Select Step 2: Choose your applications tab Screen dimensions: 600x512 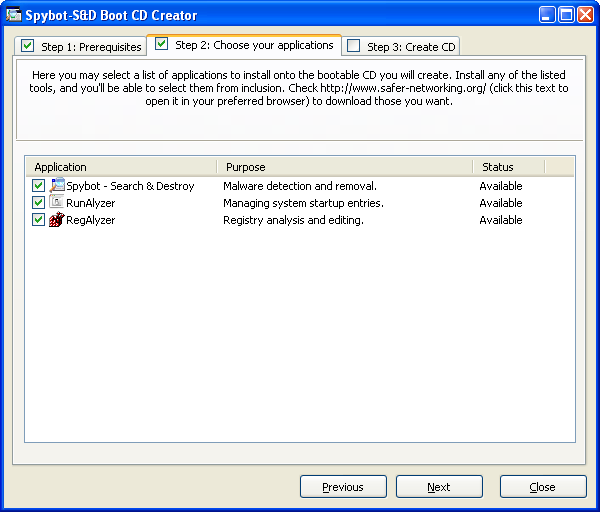[x=244, y=45]
